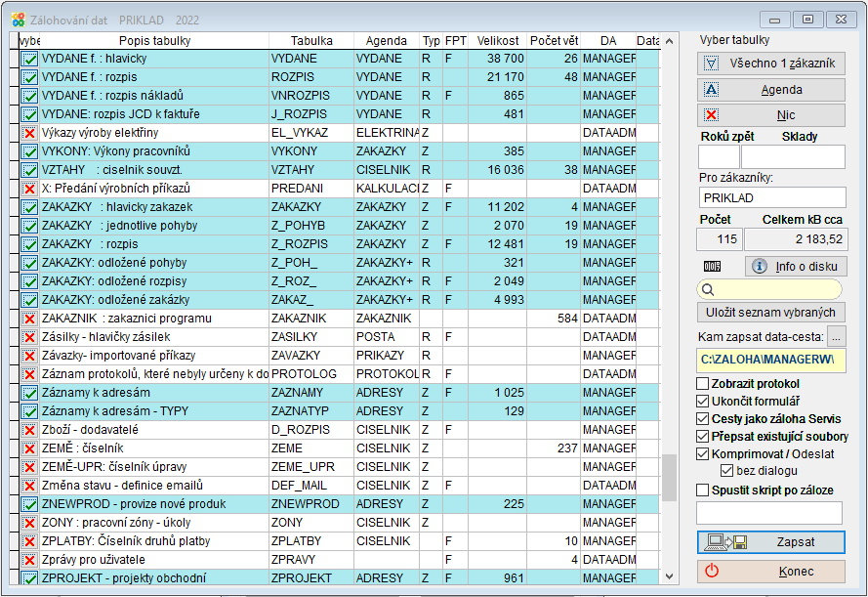
Task: Toggle selection mark for VZTAHY : ciselnik souvzt.
Action: pos(29,170)
